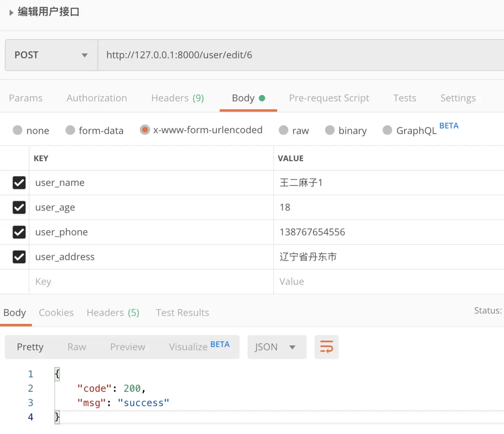Viewport: 504px width, 434px height.
Task: Select the request Body tab
Action: (248, 98)
